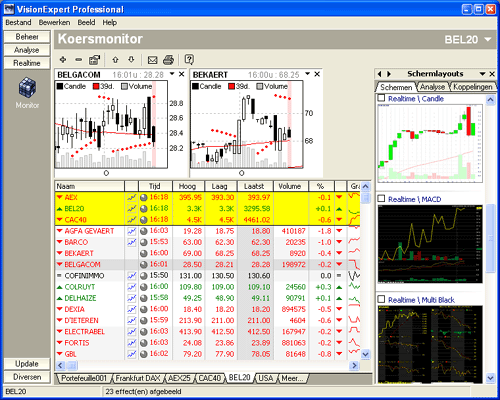The height and width of the screenshot is (400, 500).
Task: Open the Bewerken menu
Action: click(x=54, y=22)
